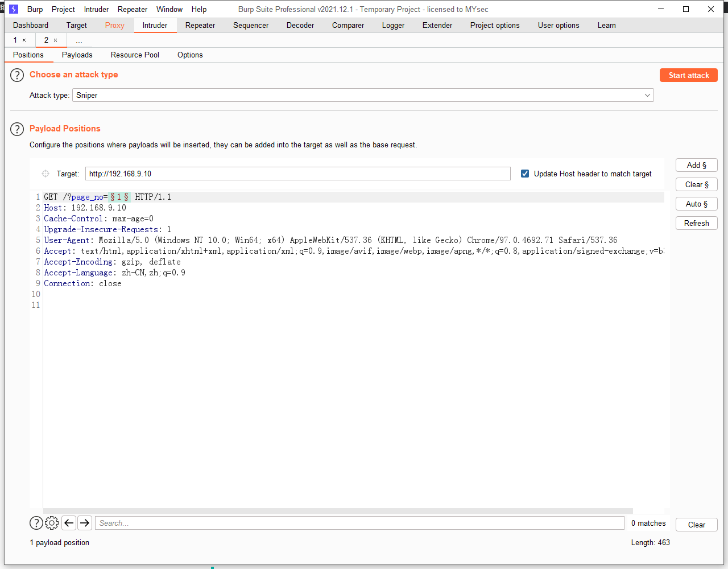728x569 pixels.
Task: Select the Positions sub-tab
Action: 28,55
